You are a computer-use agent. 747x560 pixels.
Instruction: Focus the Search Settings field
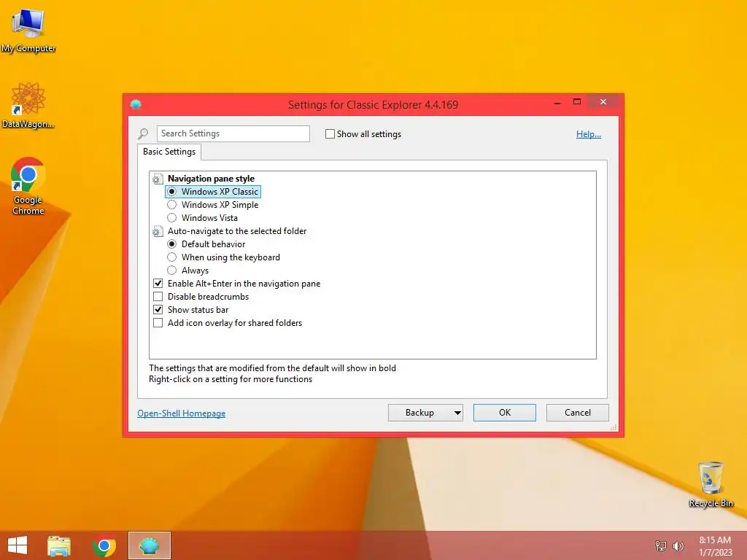233,134
